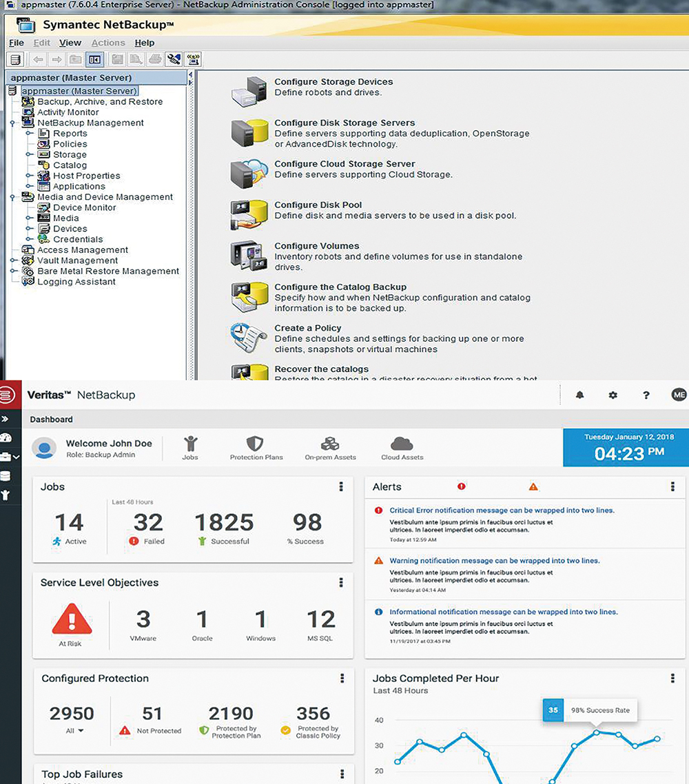
Task: Expand the Vault Management node
Action: pos(12,260)
